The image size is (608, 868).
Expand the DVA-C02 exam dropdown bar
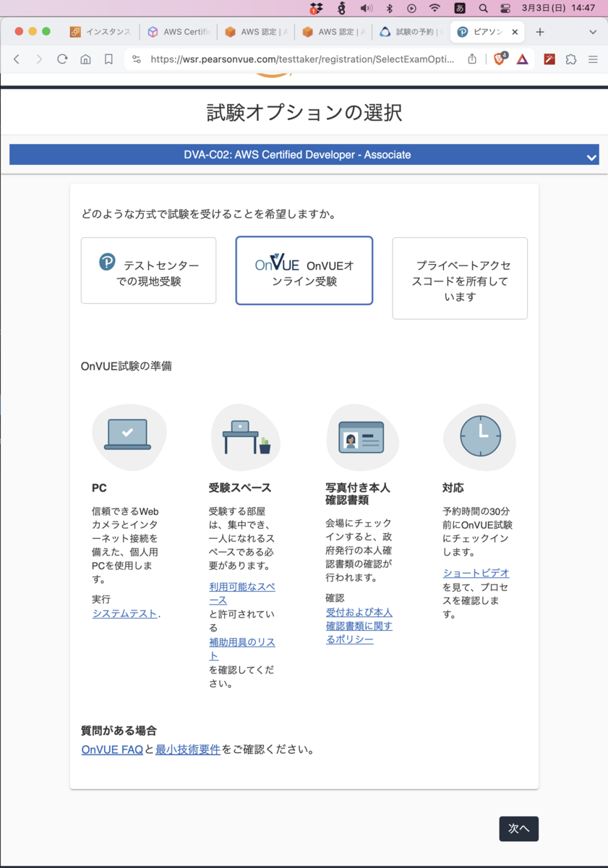pyautogui.click(x=304, y=155)
